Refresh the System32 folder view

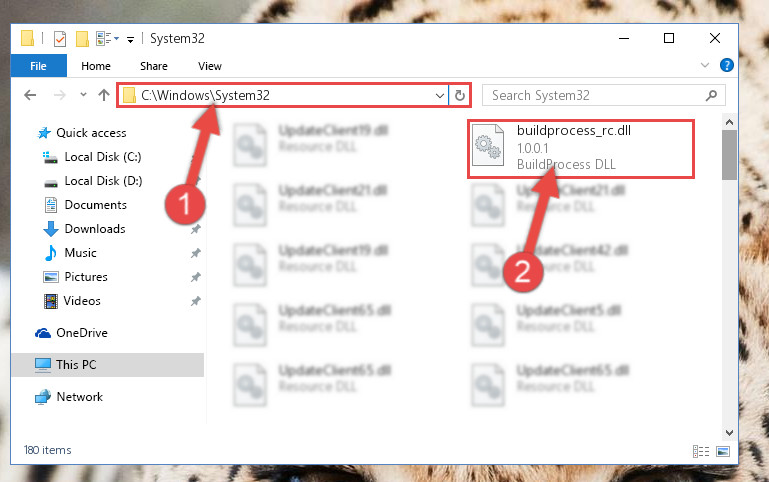point(460,95)
